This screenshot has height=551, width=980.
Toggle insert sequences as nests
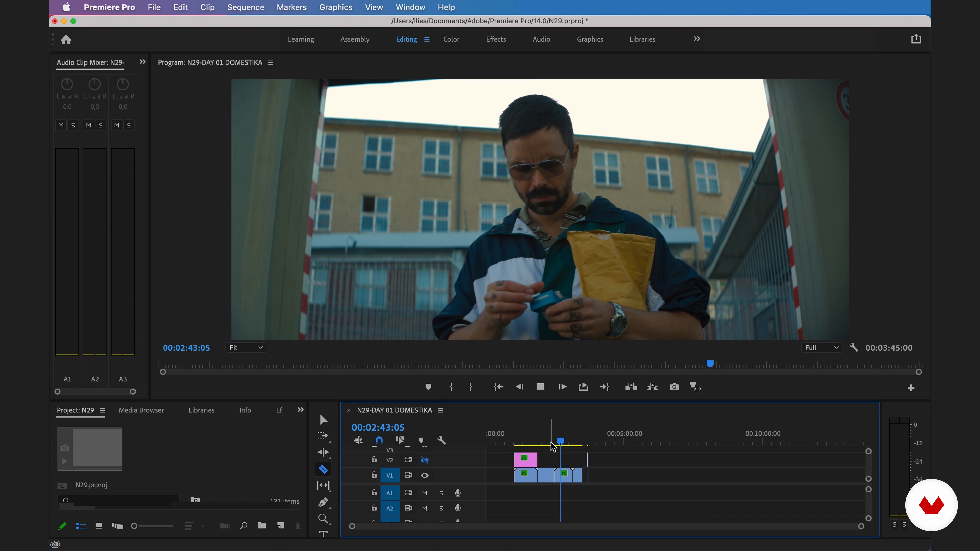click(358, 440)
